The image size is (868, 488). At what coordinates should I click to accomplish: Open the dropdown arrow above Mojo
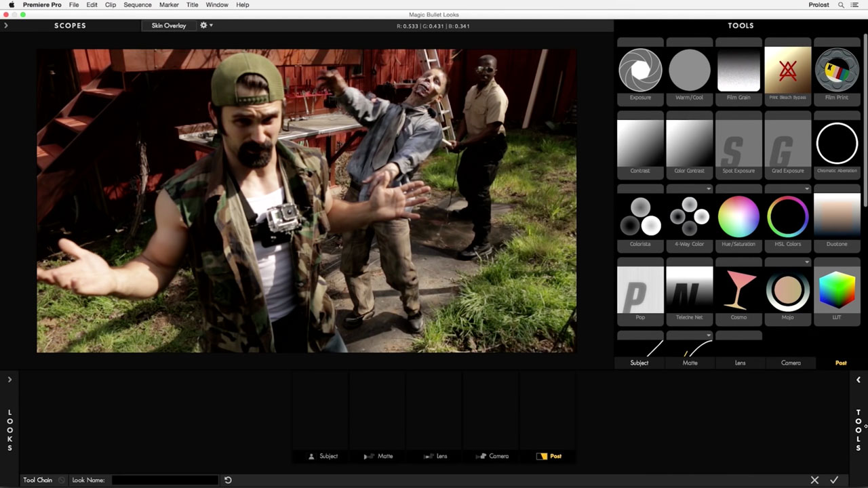pyautogui.click(x=806, y=262)
